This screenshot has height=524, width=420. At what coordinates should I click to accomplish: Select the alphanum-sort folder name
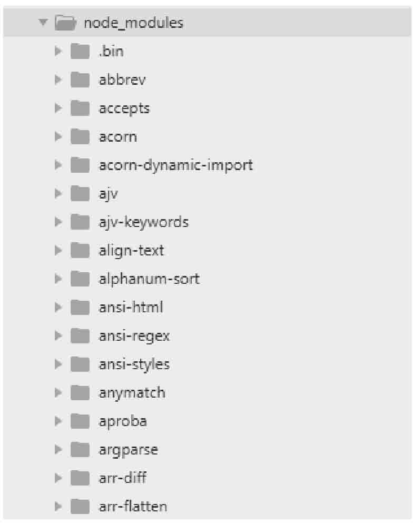[x=149, y=279]
